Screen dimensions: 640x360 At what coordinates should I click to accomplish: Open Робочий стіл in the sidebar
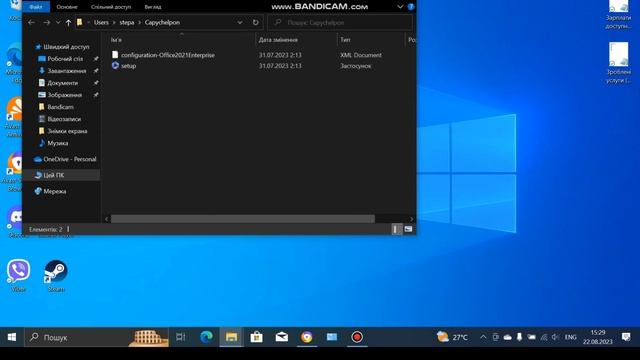(65, 59)
